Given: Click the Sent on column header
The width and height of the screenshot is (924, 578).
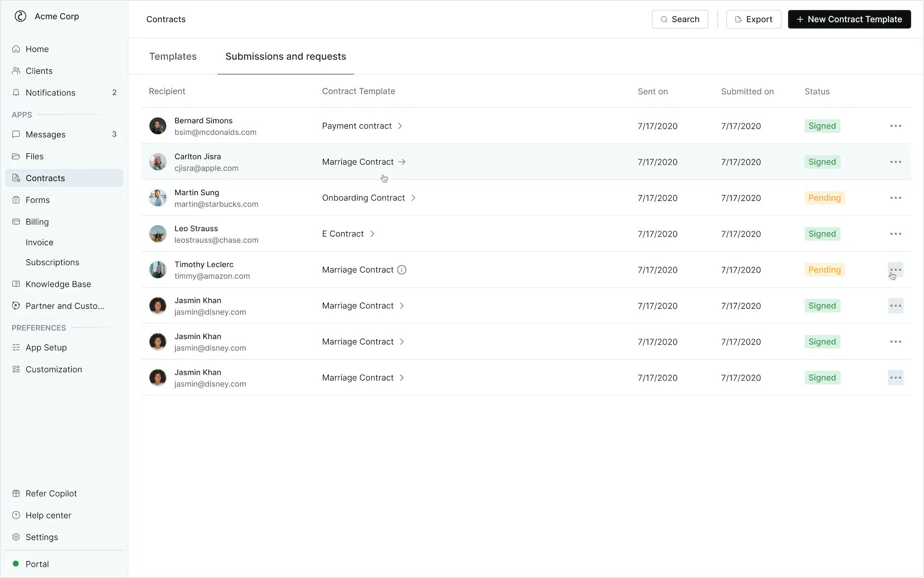Looking at the screenshot, I should coord(653,92).
